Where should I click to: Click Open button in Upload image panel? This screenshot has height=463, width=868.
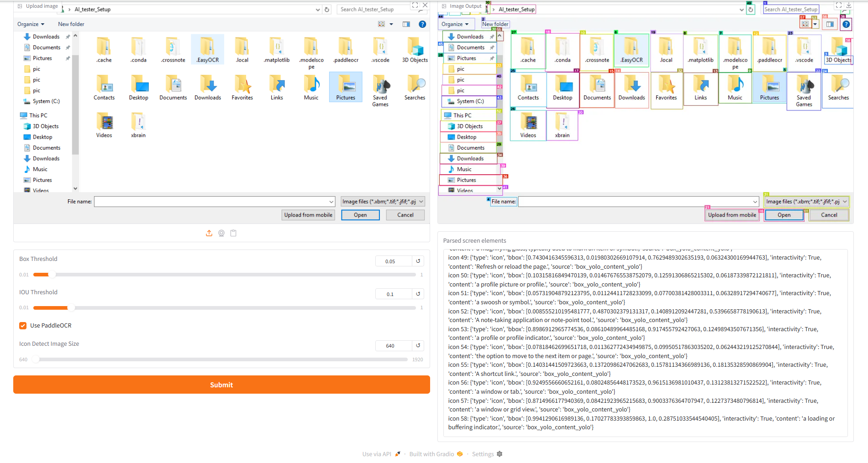360,215
